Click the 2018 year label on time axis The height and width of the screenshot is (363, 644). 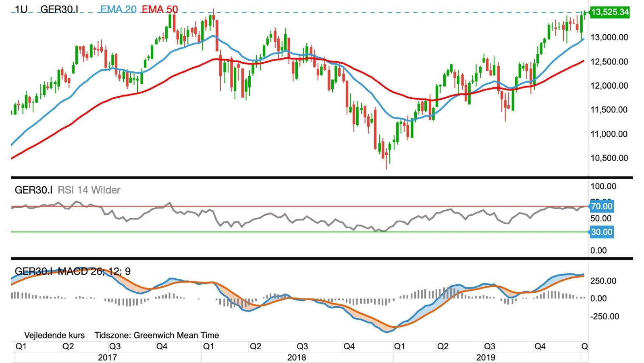(x=297, y=357)
